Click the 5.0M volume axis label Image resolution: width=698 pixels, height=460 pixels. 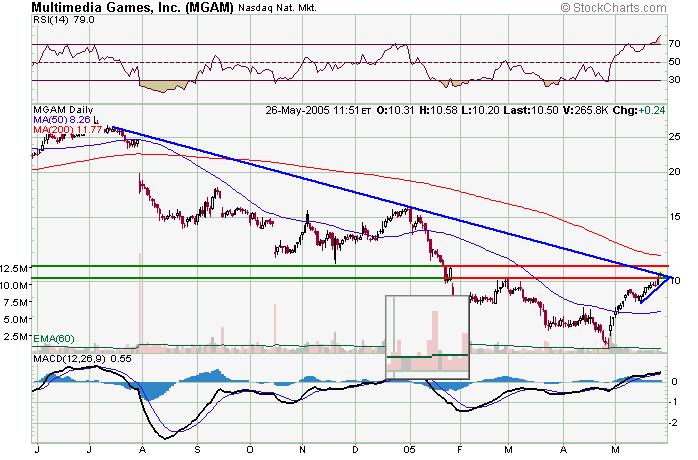(x=17, y=319)
